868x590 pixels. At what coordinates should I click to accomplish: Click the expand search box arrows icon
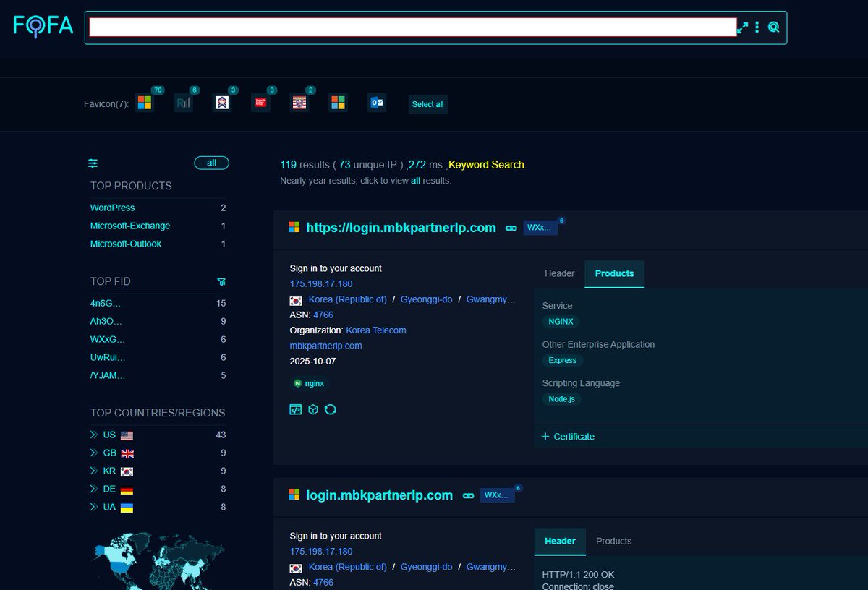[x=743, y=27]
